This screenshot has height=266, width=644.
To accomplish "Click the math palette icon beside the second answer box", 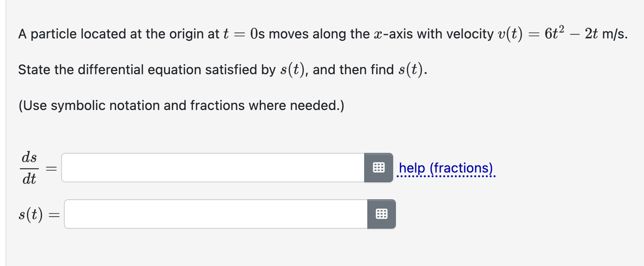I will (x=382, y=214).
